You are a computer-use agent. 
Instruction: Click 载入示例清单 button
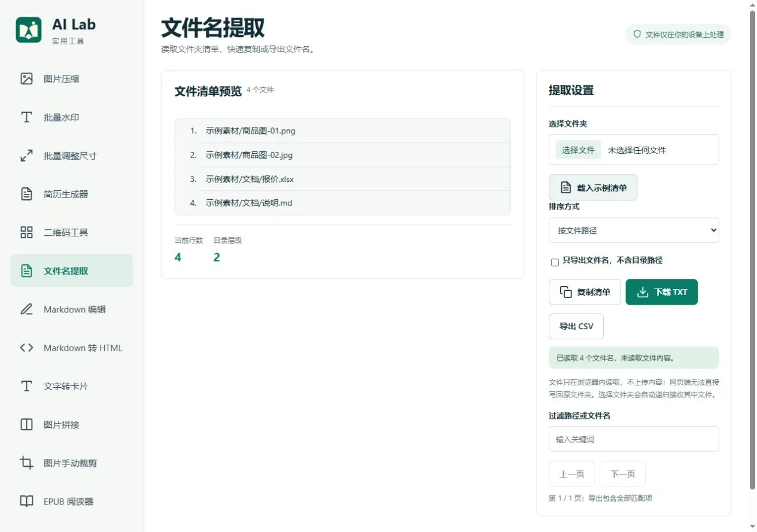click(593, 187)
